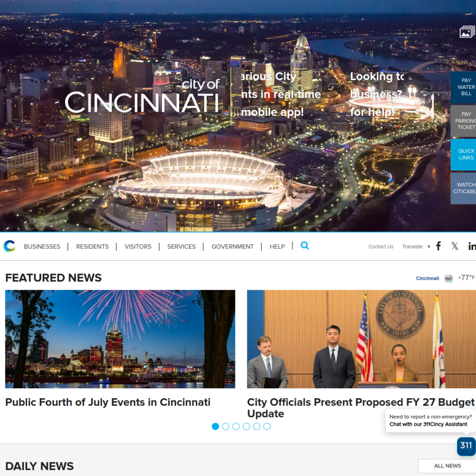The width and height of the screenshot is (476, 476).
Task: Click the Cincinnati C logo in navigation bar
Action: (x=10, y=246)
